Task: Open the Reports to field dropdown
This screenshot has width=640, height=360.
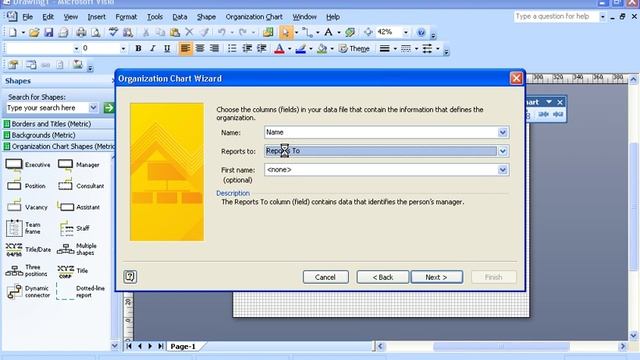Action: 502,151
